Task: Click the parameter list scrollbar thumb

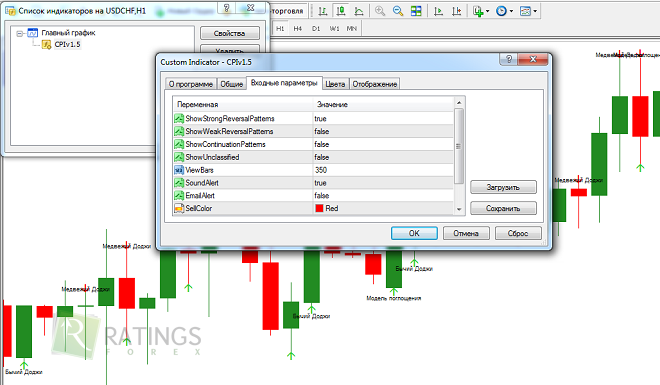Action: click(459, 146)
